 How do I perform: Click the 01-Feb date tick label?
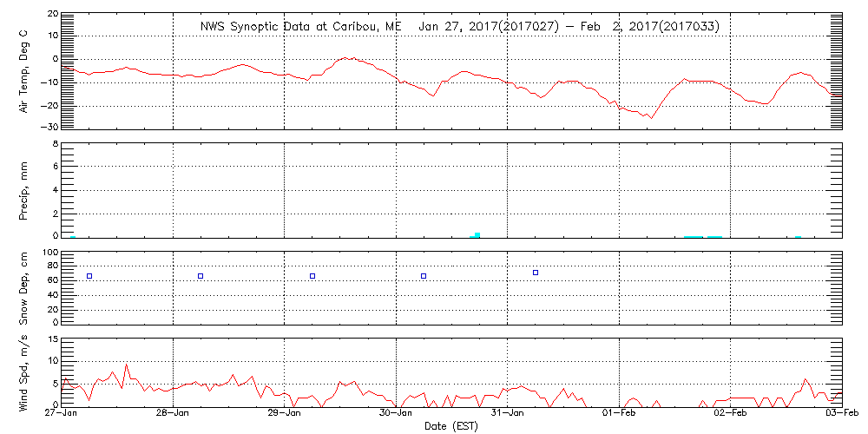tap(619, 414)
